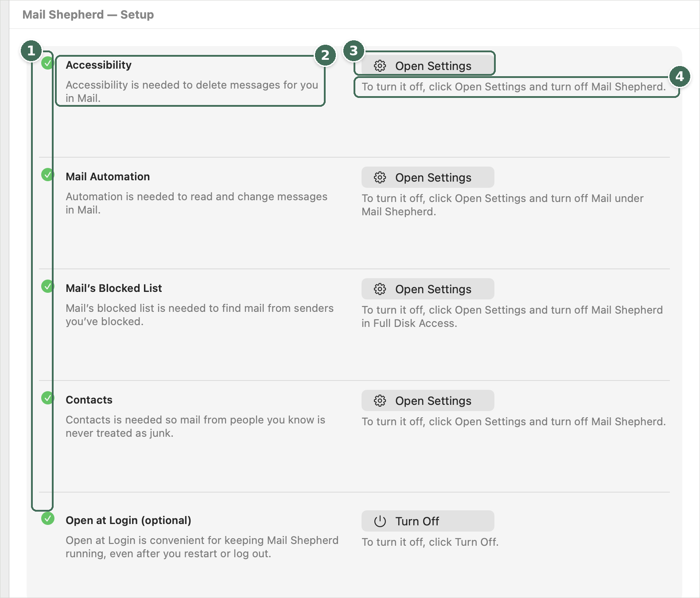Viewport: 700px width, 598px height.
Task: Select the Mail's Blocked List heading
Action: click(x=114, y=288)
